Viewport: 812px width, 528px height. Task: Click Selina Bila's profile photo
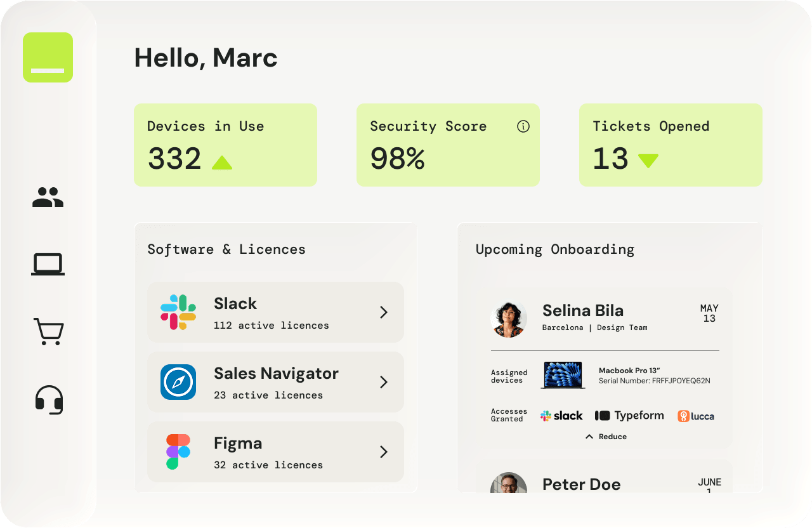(509, 319)
